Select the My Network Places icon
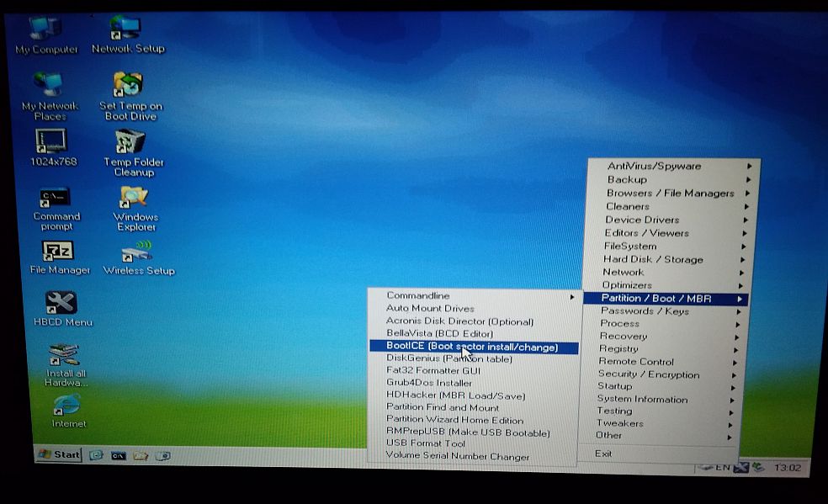Screen dimensions: 828x504 [x=50, y=97]
